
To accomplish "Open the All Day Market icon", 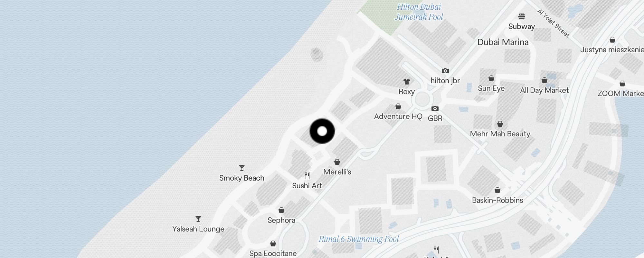I will click(545, 80).
